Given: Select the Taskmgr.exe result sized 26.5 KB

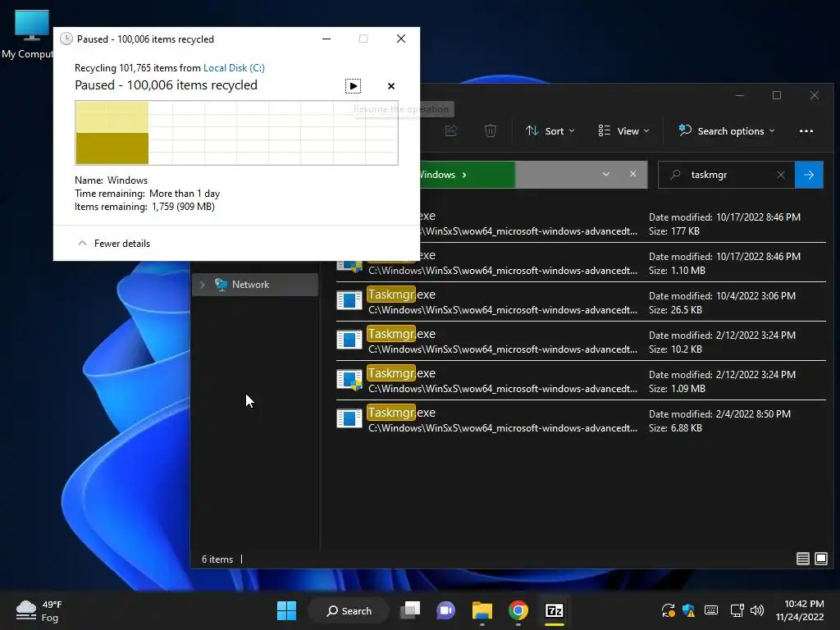Looking at the screenshot, I should pyautogui.click(x=581, y=302).
